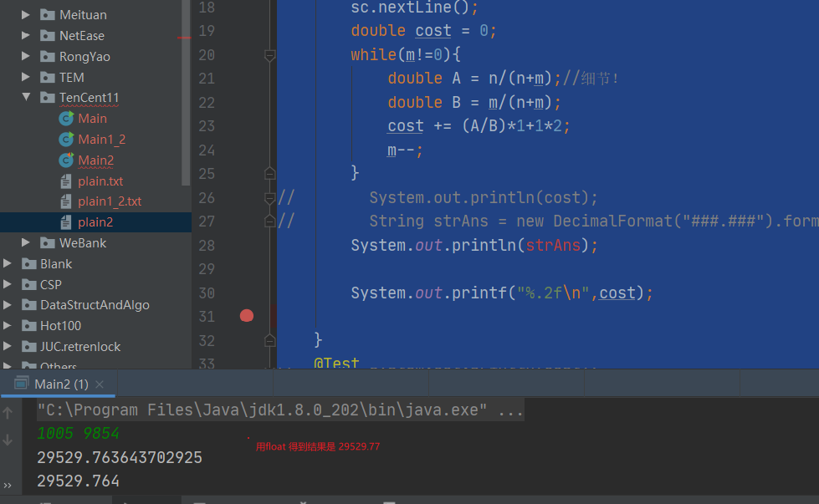Screen dimensions: 819x504
Task: Click the plain.txt file icon
Action: pyautogui.click(x=66, y=181)
